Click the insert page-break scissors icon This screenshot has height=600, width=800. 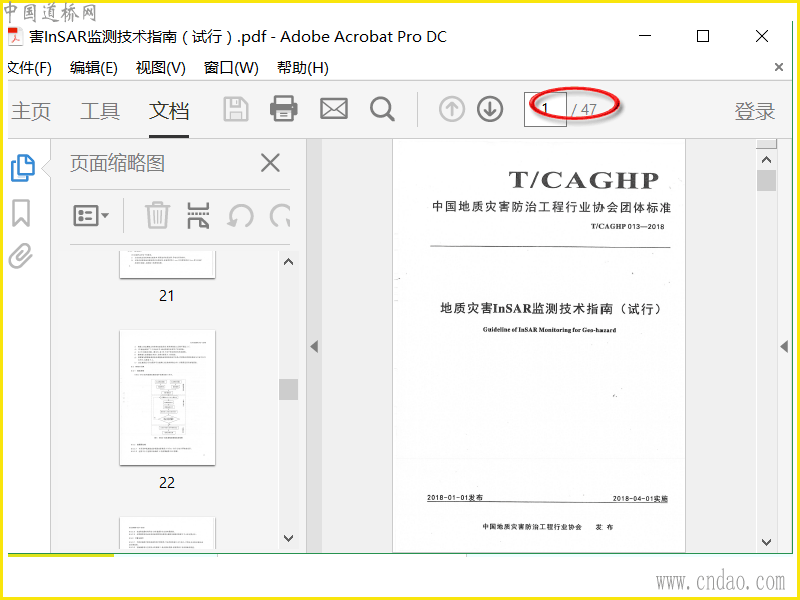pos(198,216)
